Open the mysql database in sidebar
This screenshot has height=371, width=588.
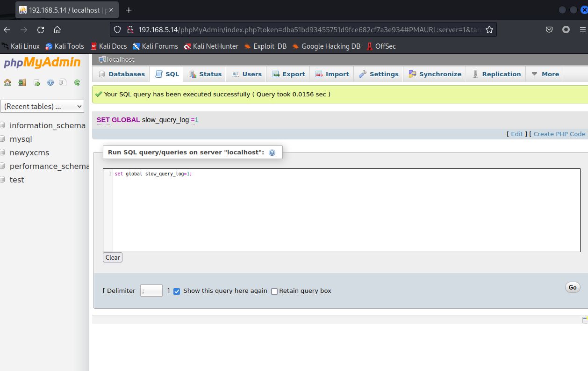21,139
